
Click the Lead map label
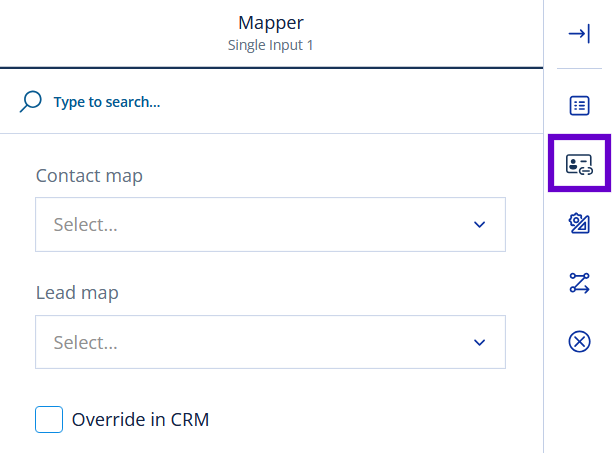[x=77, y=293]
